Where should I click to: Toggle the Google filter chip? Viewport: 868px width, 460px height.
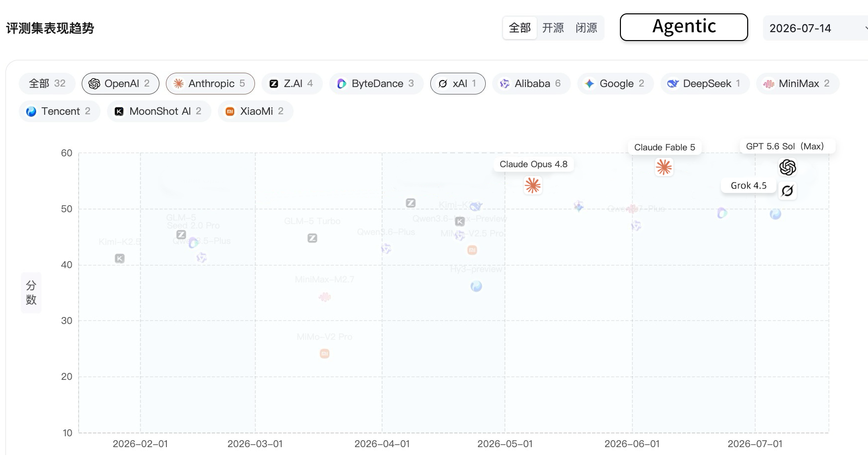click(615, 84)
